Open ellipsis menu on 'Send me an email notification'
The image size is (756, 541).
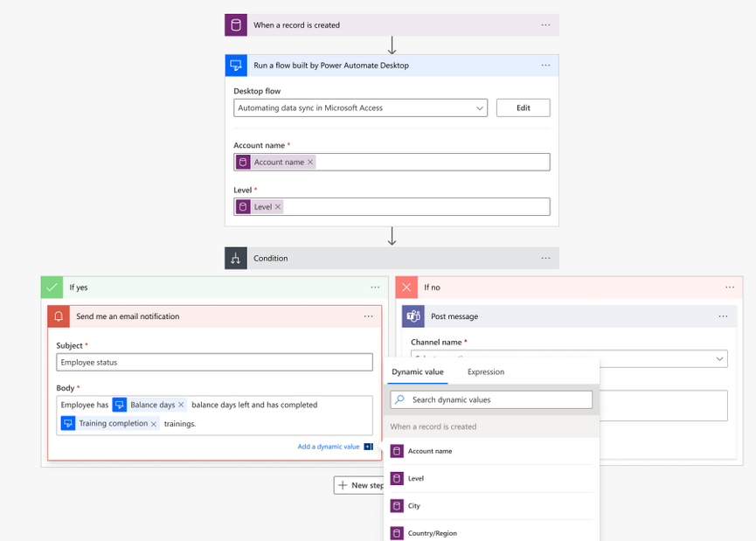tap(368, 316)
